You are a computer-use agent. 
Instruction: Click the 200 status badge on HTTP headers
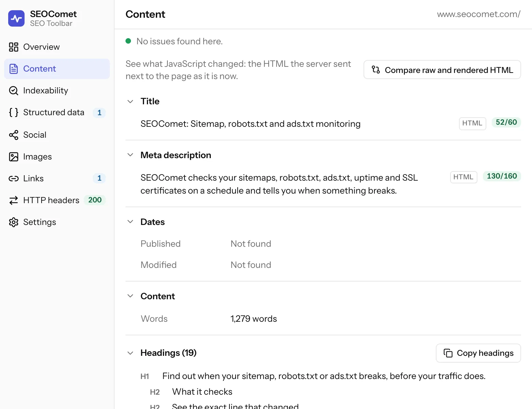coord(95,200)
